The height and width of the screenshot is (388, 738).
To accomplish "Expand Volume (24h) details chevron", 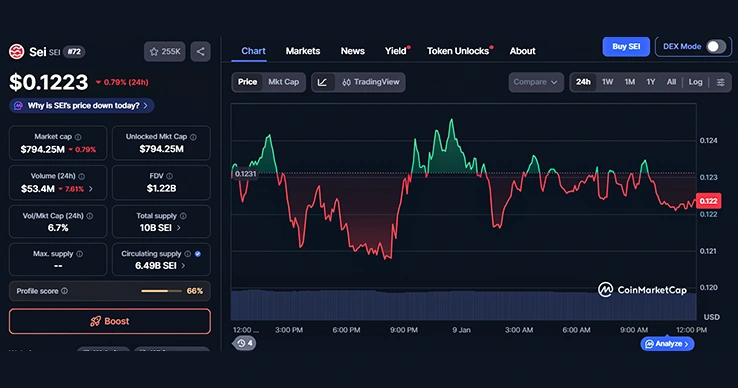I will (91, 189).
